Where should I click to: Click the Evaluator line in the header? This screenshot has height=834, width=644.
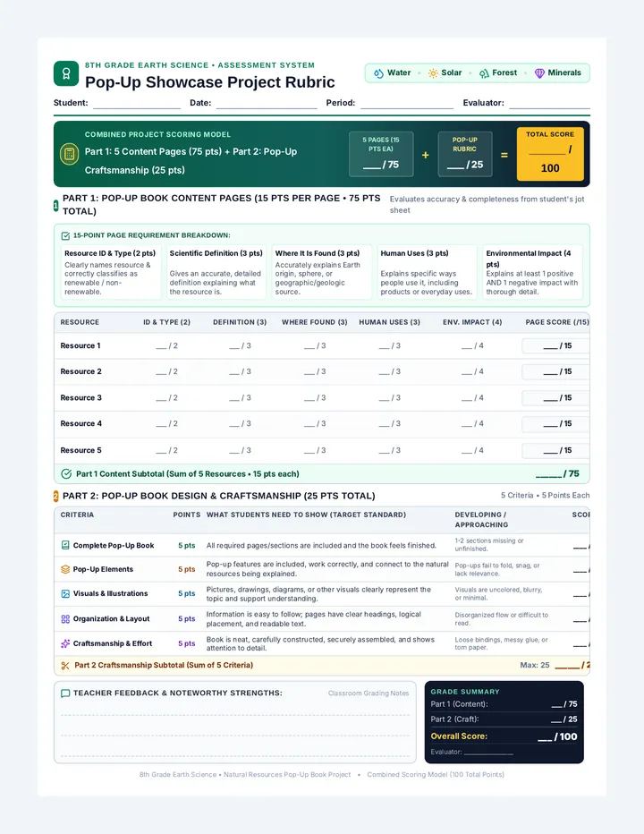tap(549, 104)
